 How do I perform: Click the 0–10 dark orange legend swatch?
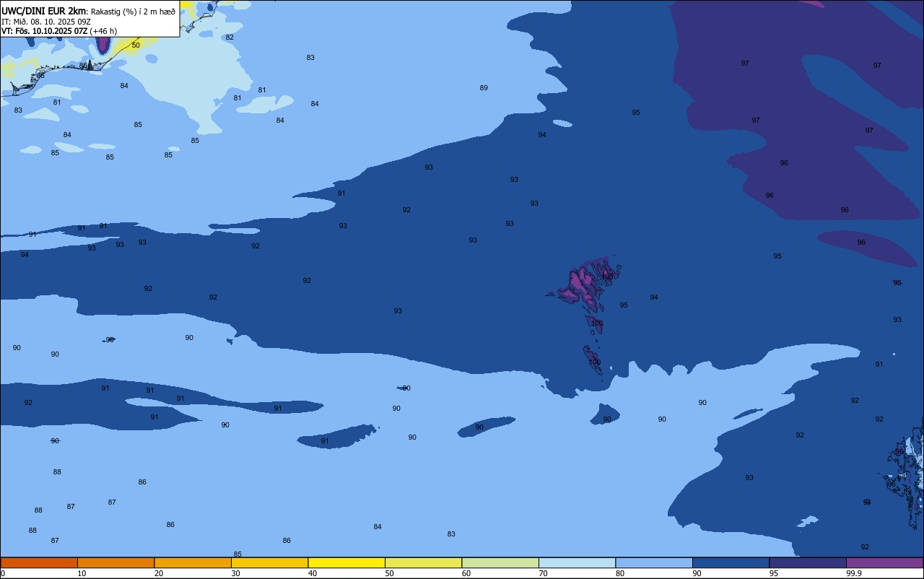point(39,562)
